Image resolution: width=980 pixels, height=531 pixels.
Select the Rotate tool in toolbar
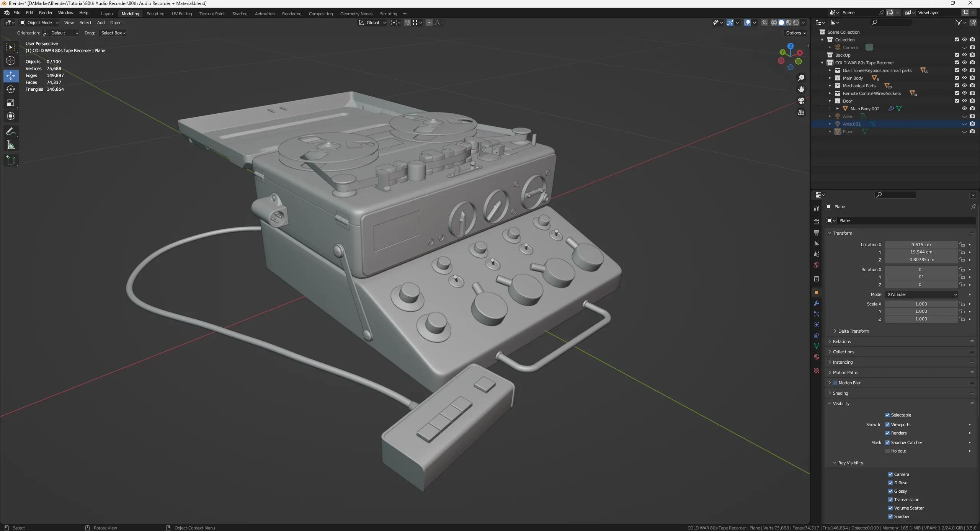coord(11,89)
